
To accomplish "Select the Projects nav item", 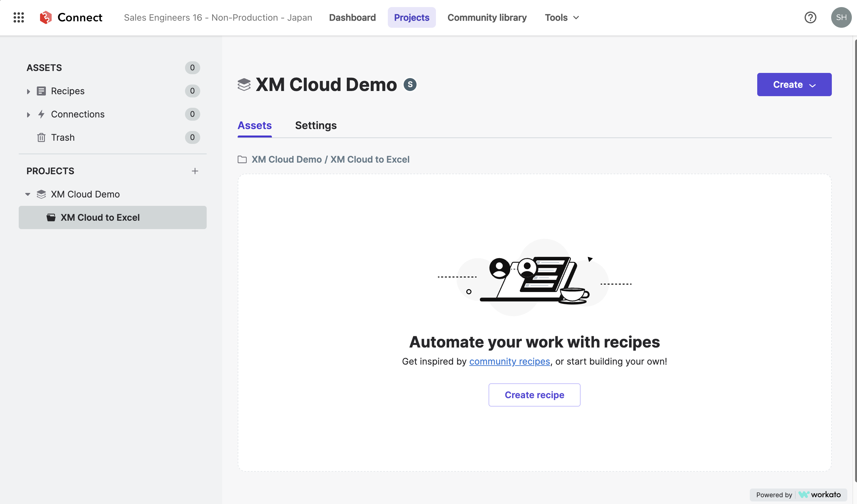I will pyautogui.click(x=411, y=17).
